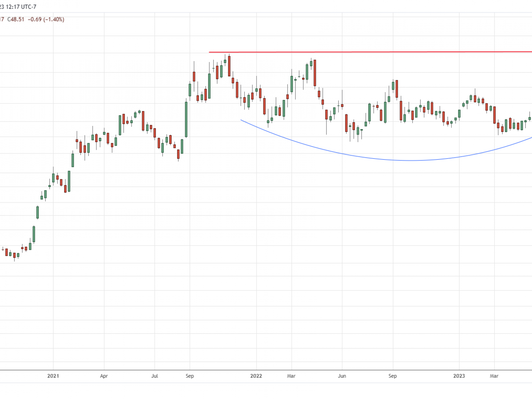Click the Mar label right after 2023
The width and height of the screenshot is (532, 399).
(x=494, y=376)
